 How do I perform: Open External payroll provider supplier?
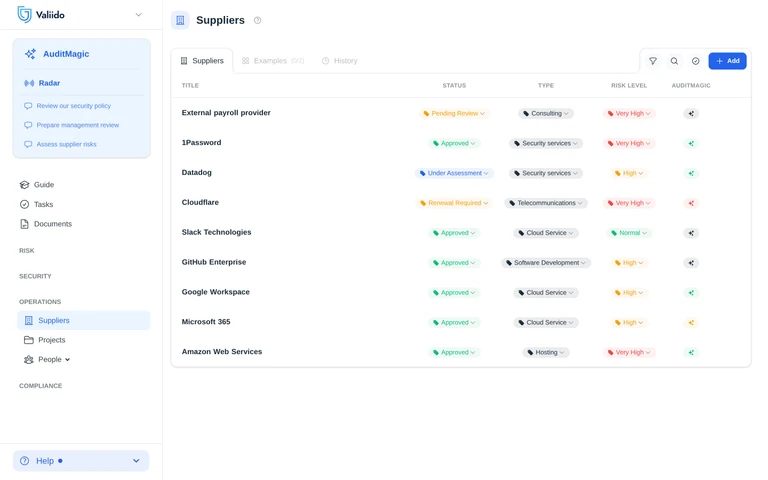(226, 113)
